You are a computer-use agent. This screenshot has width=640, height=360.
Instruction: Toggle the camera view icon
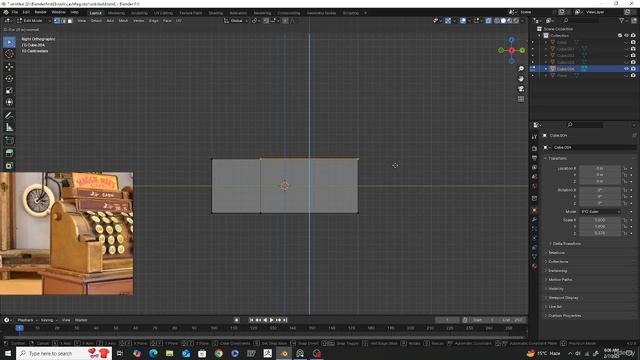click(521, 89)
